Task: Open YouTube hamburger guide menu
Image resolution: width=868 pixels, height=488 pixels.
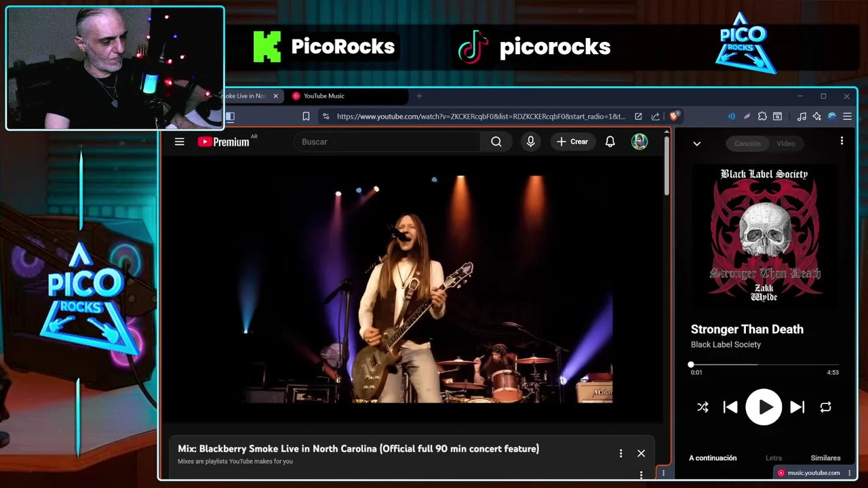Action: pyautogui.click(x=179, y=142)
